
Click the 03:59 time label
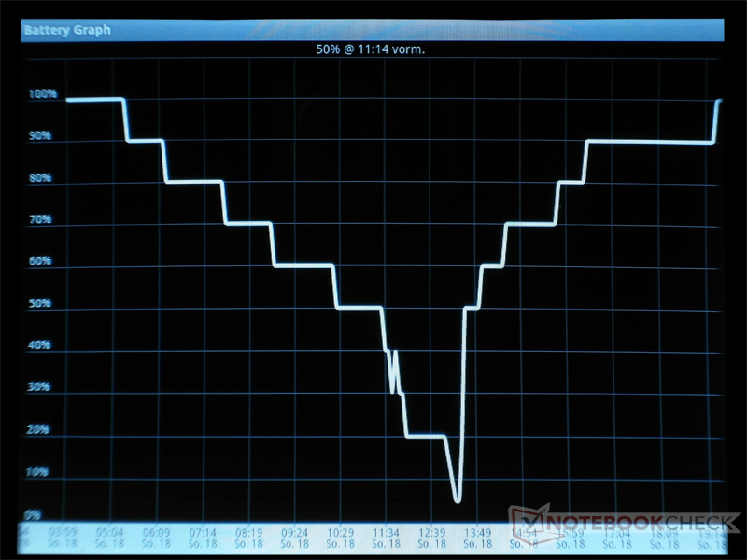(63, 533)
